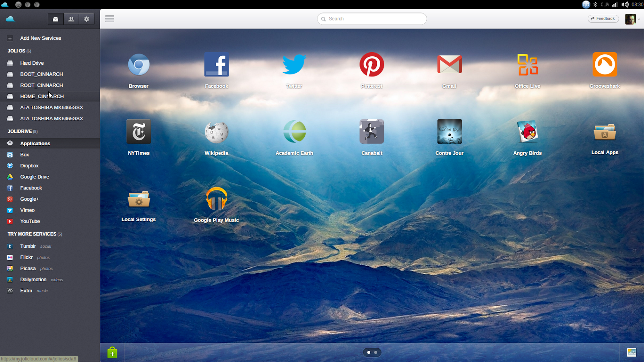Switch to the second launcher page dot
The height and width of the screenshot is (362, 644).
pos(376,352)
